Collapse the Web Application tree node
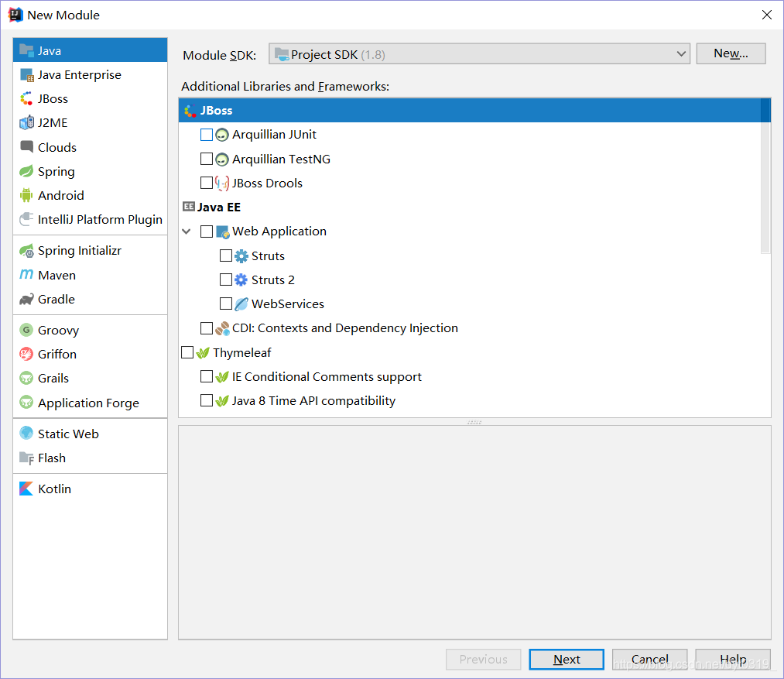The width and height of the screenshot is (784, 679). click(187, 231)
